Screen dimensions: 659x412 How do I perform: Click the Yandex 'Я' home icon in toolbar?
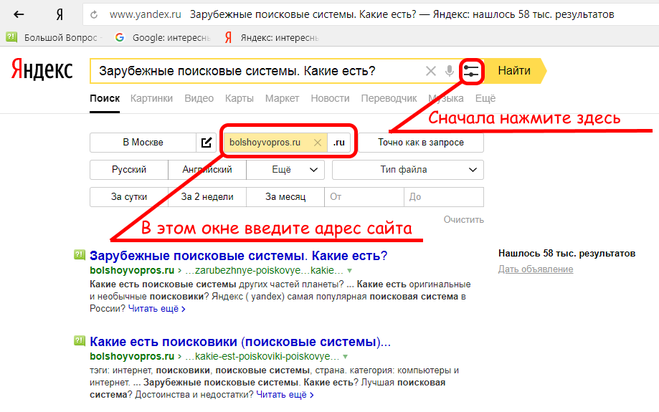(x=60, y=15)
